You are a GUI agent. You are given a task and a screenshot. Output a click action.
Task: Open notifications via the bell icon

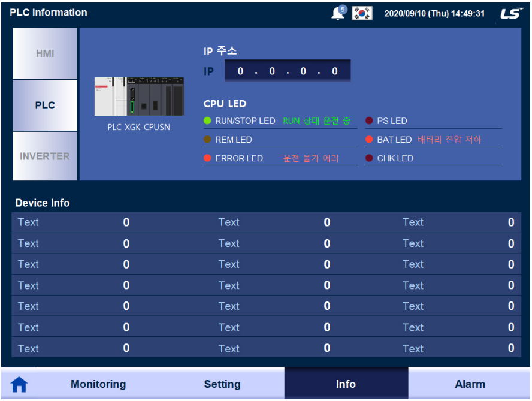[335, 13]
